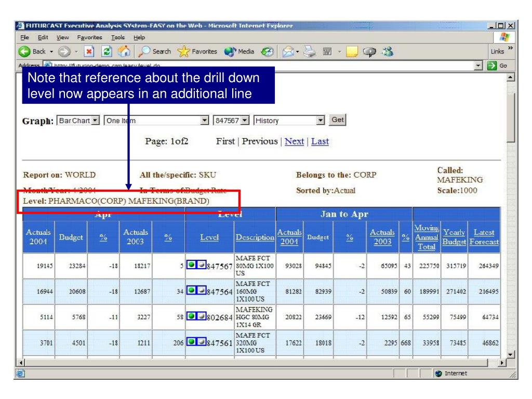Open the Favorites menu
The width and height of the screenshot is (532, 399).
(x=89, y=37)
